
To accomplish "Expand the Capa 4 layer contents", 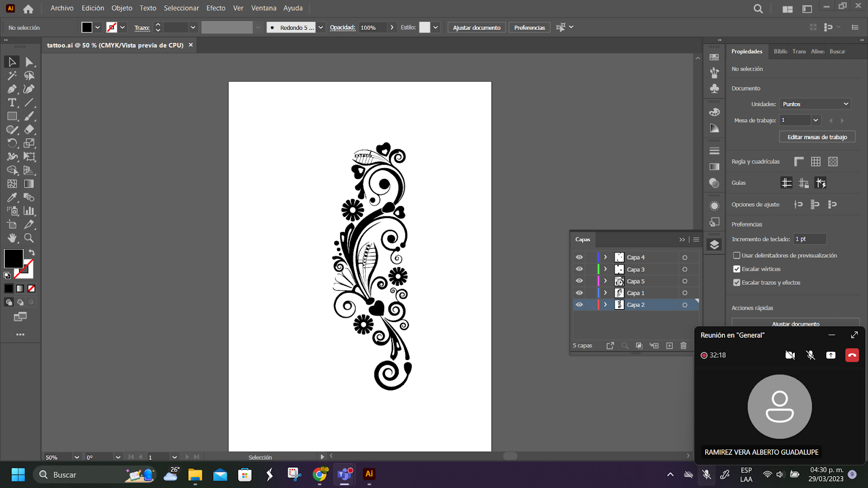I will (x=605, y=257).
